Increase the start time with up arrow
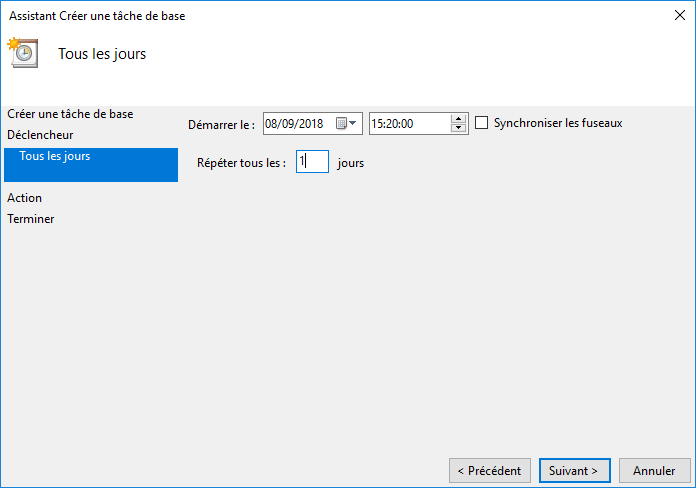The image size is (696, 488). point(458,119)
